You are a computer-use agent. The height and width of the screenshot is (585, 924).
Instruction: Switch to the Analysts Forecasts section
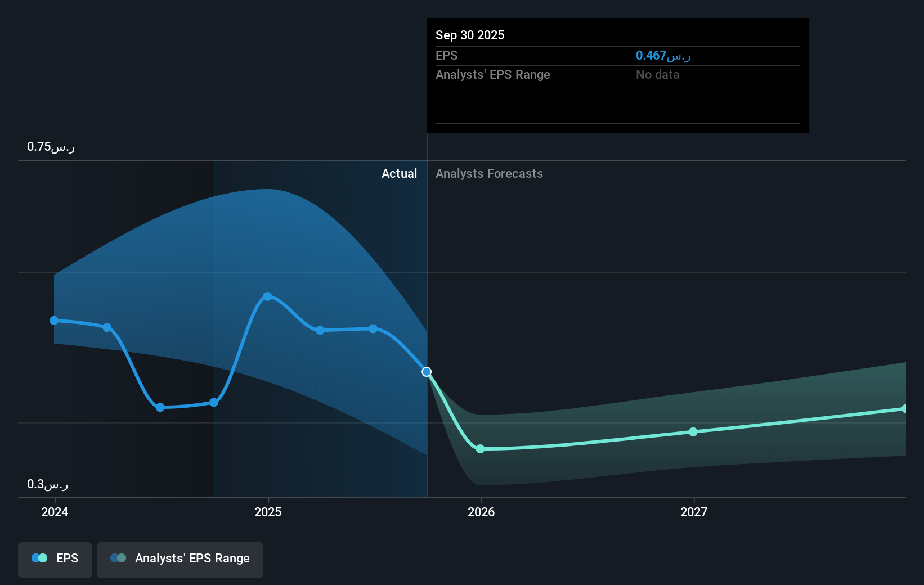(488, 173)
